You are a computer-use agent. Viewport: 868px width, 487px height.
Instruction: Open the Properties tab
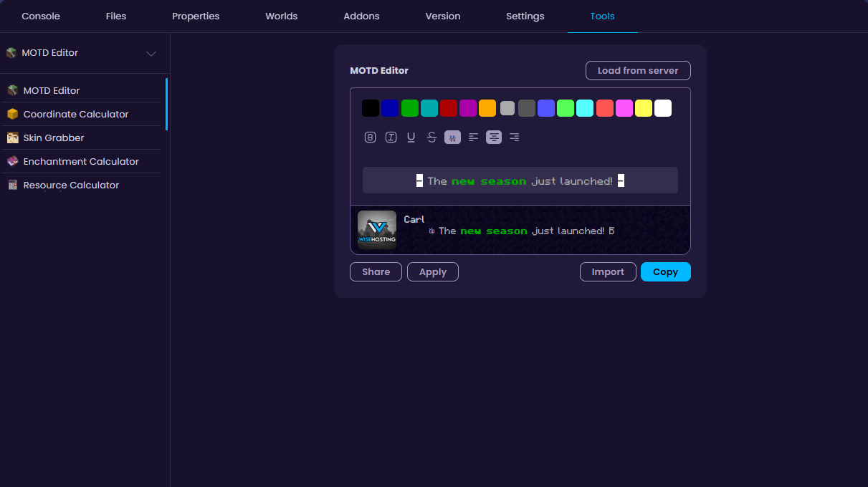(x=196, y=16)
